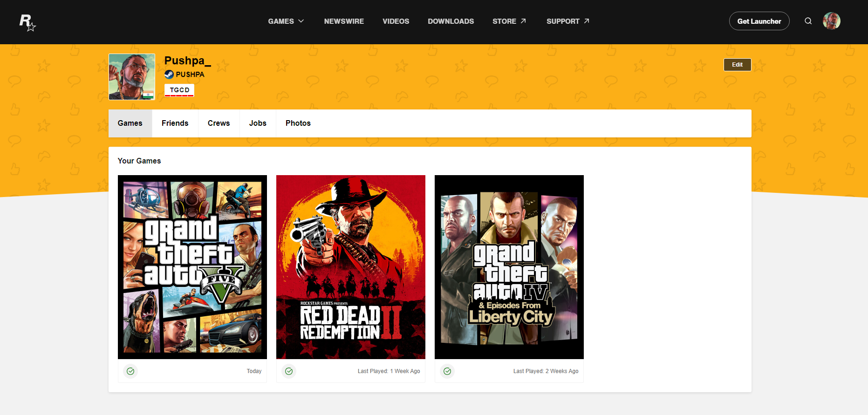Open the STORE external link
The height and width of the screenshot is (415, 868).
[509, 21]
